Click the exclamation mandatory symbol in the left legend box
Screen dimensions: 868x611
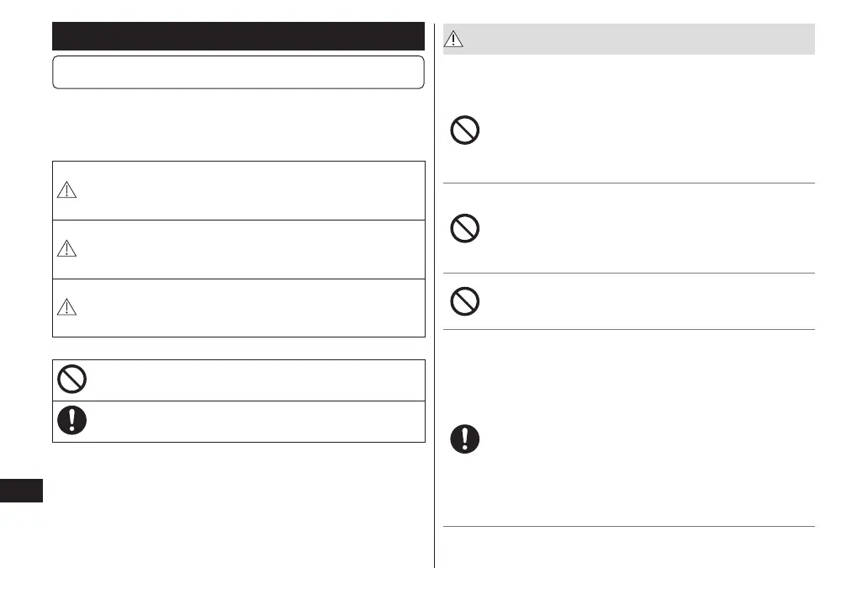click(x=71, y=422)
